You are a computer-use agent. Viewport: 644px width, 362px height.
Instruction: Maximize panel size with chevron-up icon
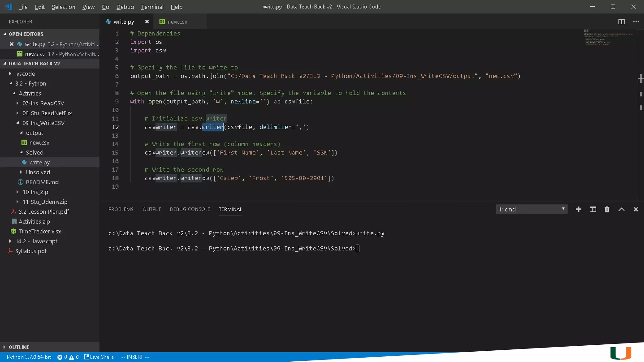tap(621, 209)
